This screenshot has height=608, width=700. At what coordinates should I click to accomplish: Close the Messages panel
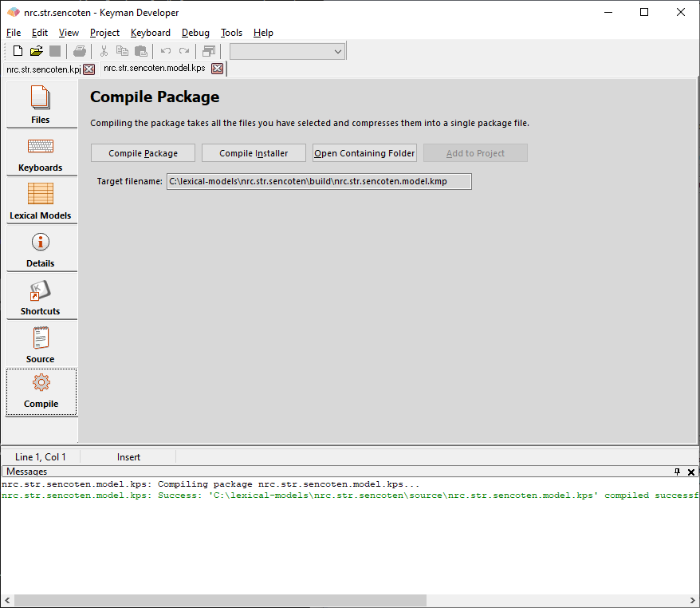(x=691, y=472)
